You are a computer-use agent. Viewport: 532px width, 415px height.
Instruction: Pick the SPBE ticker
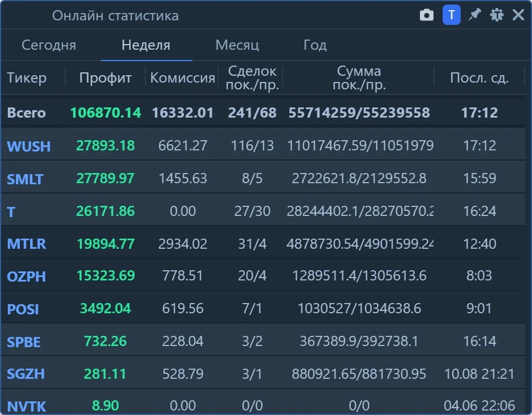[x=24, y=341]
